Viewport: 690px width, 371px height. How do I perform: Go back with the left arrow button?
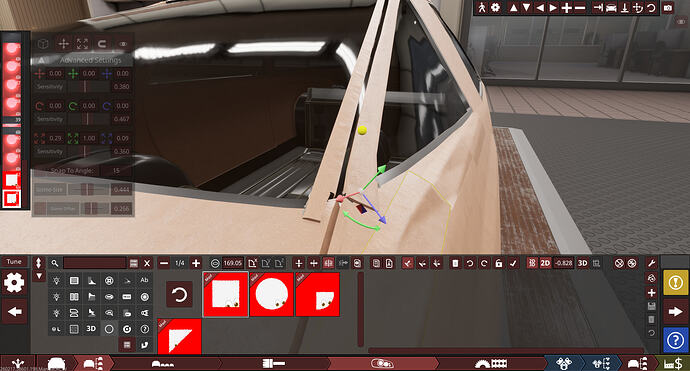coord(15,312)
